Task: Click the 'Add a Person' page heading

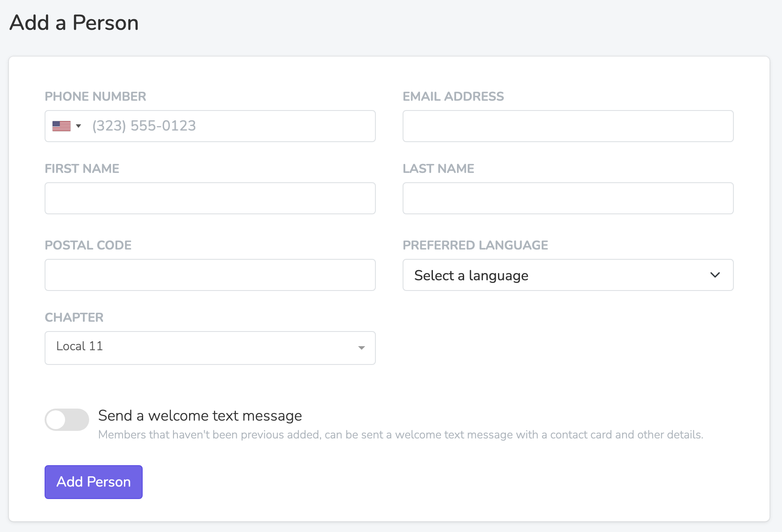Action: pos(74,23)
